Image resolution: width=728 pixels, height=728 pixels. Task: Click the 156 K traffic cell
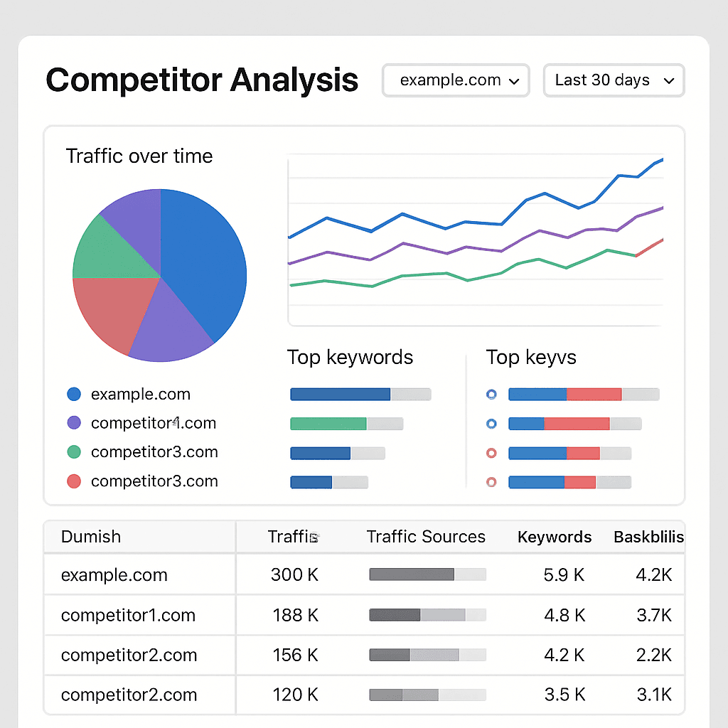(x=295, y=655)
